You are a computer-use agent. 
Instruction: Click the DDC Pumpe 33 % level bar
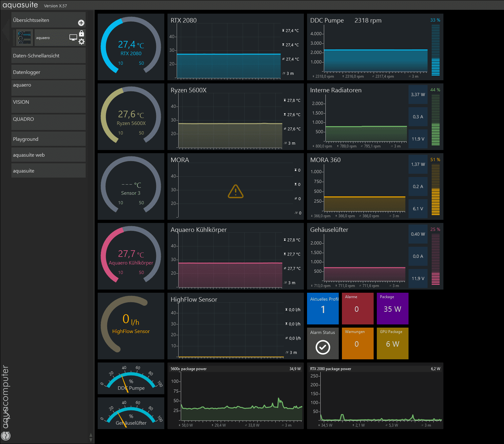[435, 50]
